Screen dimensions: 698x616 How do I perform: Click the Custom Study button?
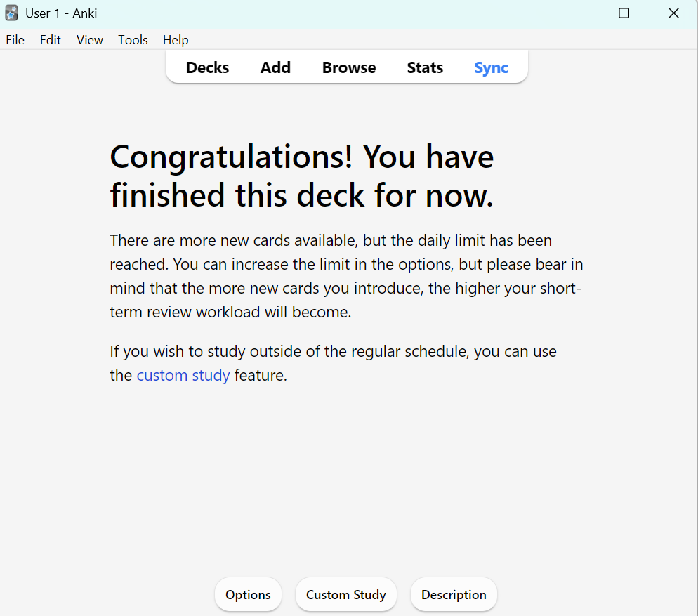coord(346,595)
